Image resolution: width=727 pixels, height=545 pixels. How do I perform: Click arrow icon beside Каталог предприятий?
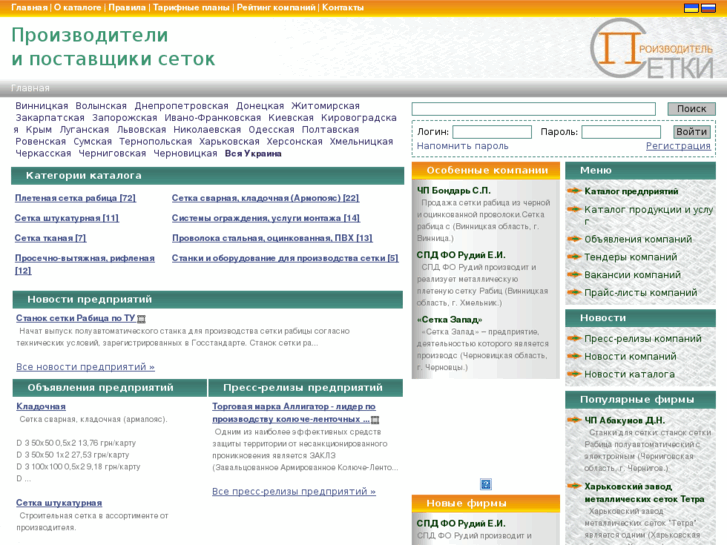[574, 190]
